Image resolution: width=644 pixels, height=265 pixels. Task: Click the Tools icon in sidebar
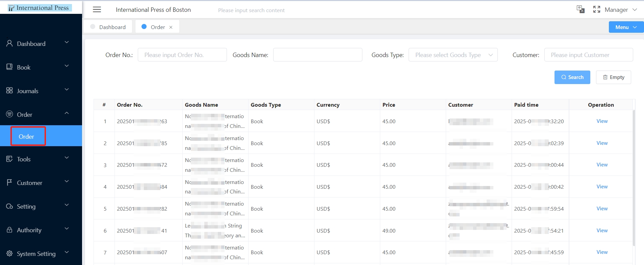pyautogui.click(x=9, y=159)
